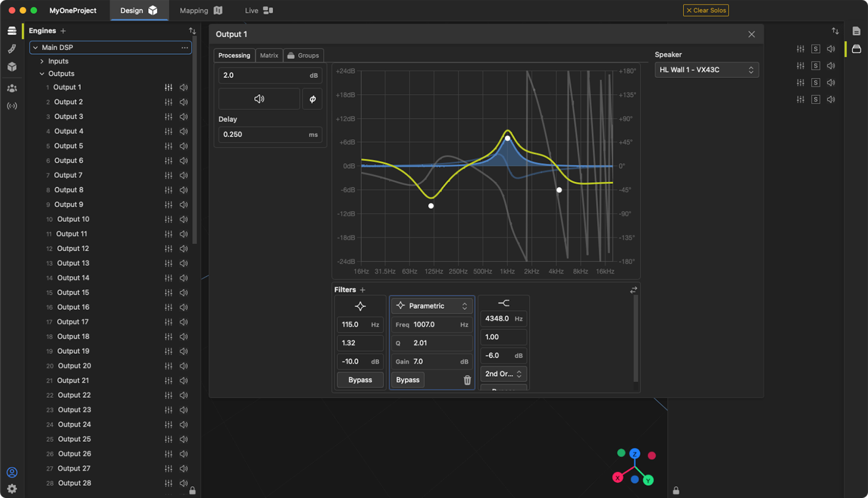The height and width of the screenshot is (498, 868).
Task: Toggle Bypass on the 115 Hz filter
Action: click(x=360, y=380)
